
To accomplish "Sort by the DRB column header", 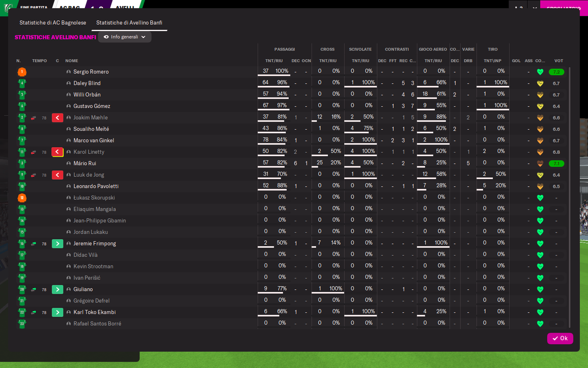I will point(468,61).
